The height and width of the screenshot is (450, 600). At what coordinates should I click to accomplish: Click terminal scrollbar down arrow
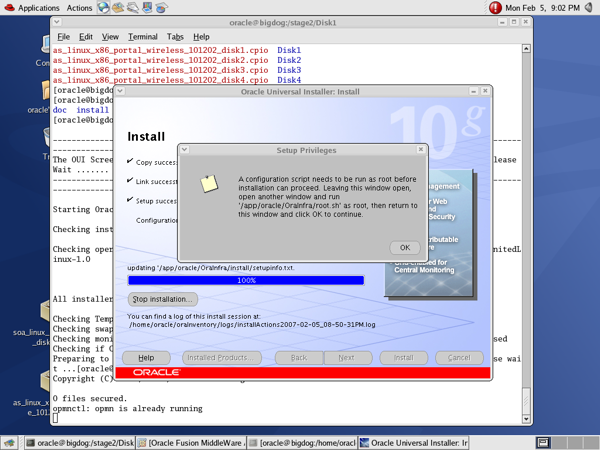coord(526,419)
